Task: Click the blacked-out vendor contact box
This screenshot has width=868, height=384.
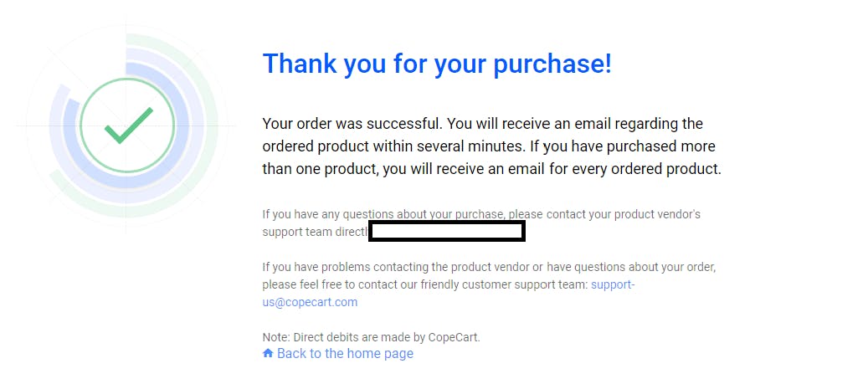Action: [x=447, y=231]
